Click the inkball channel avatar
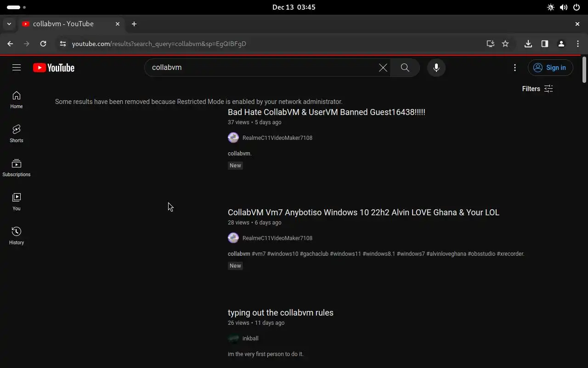588x368 pixels. coord(233,338)
